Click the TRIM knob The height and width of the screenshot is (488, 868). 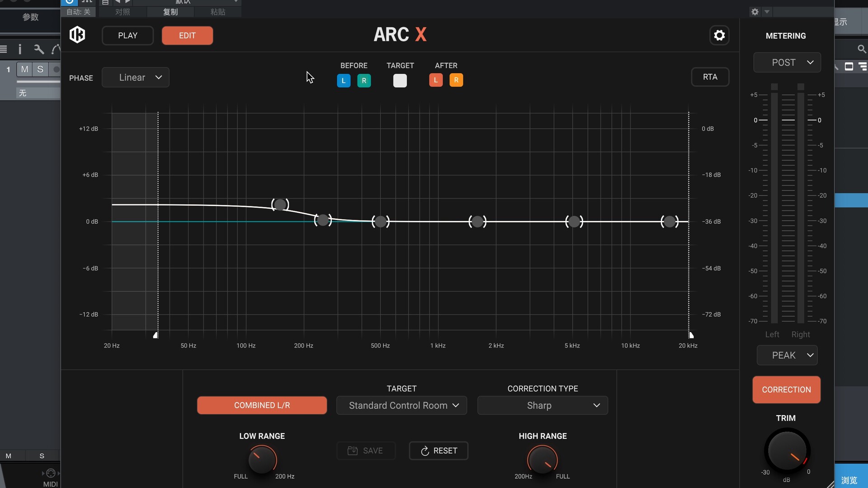(786, 451)
